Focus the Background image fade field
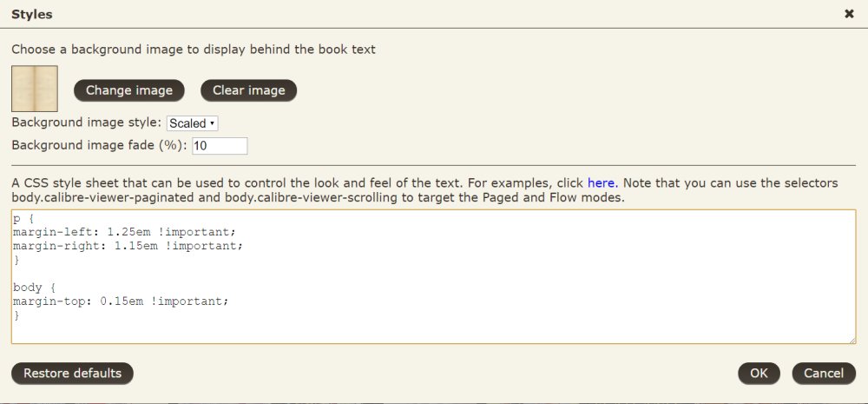 pos(220,146)
